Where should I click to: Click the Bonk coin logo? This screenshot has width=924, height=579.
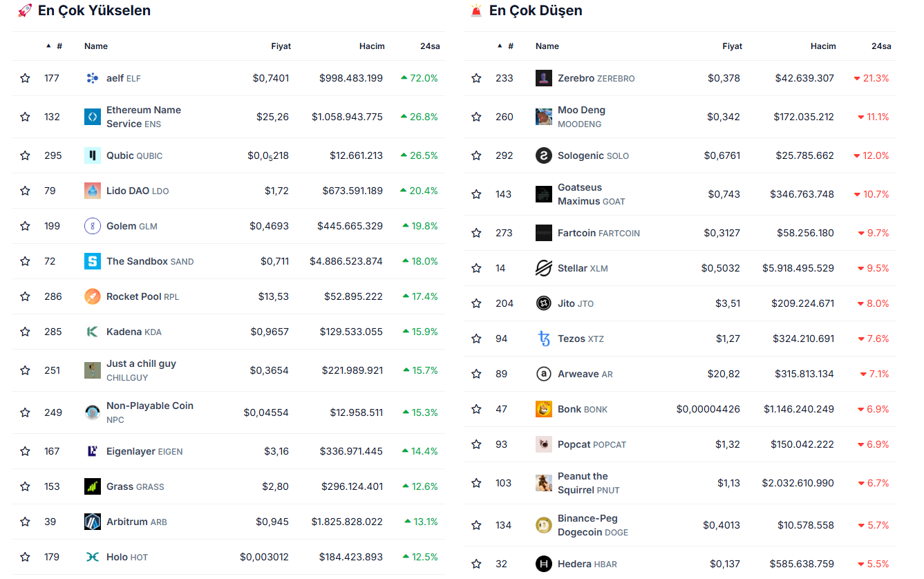pyautogui.click(x=544, y=409)
